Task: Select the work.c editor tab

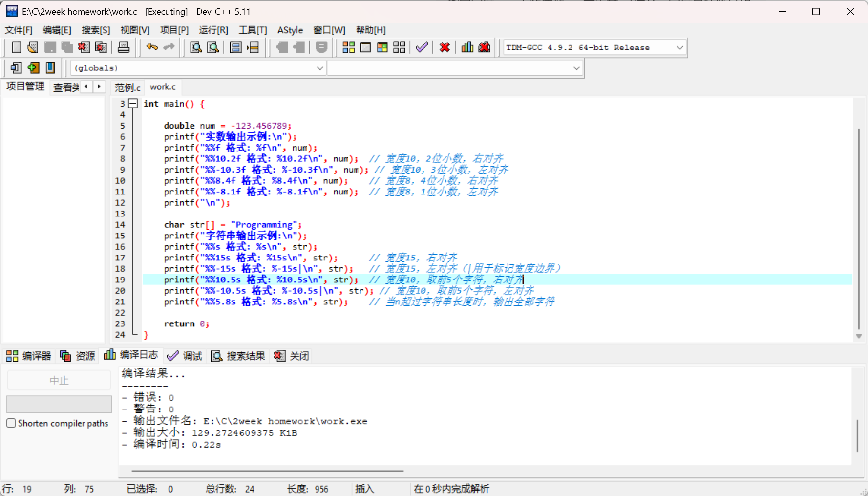Action: (x=163, y=87)
